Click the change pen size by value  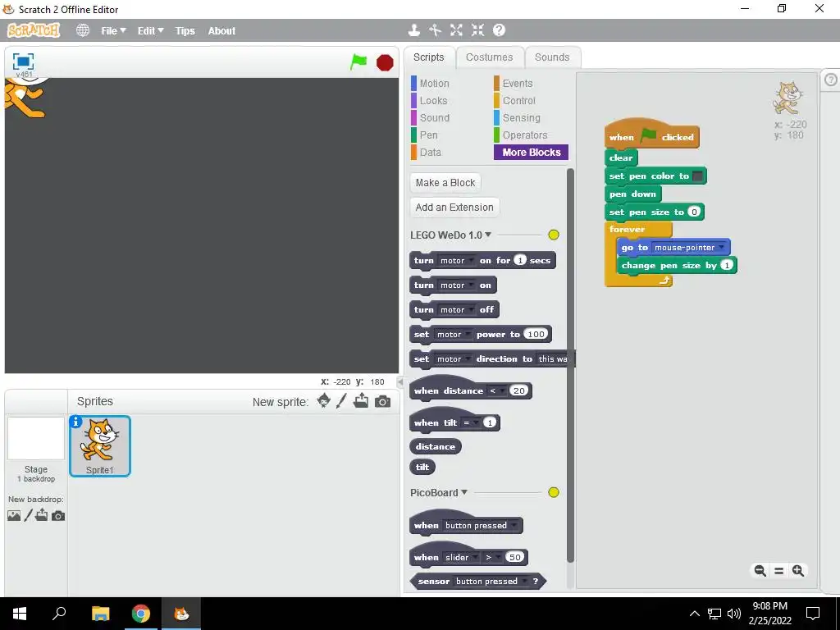coord(727,265)
